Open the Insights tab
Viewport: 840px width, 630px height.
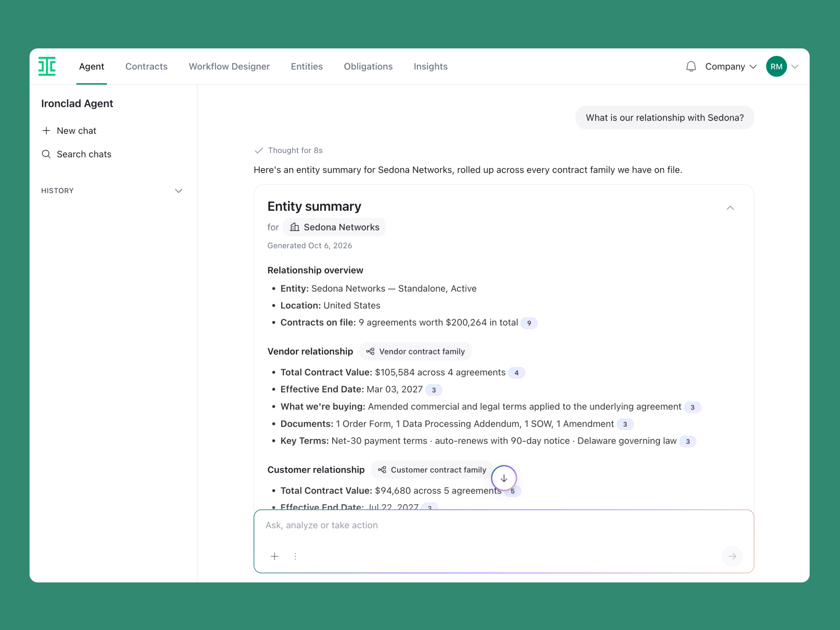point(431,66)
